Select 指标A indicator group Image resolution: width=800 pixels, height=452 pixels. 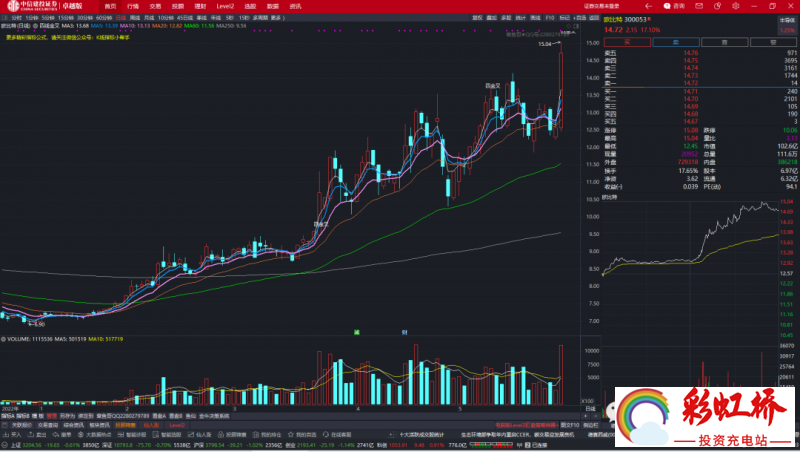coord(7,416)
